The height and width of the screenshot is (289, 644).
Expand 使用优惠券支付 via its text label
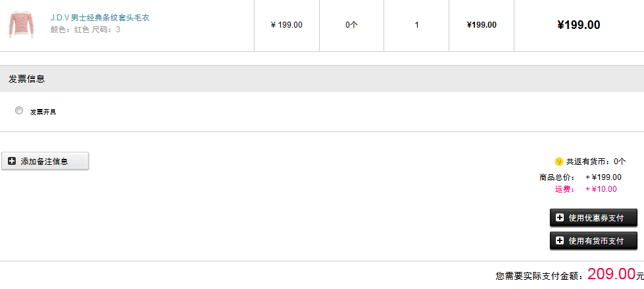tap(596, 218)
